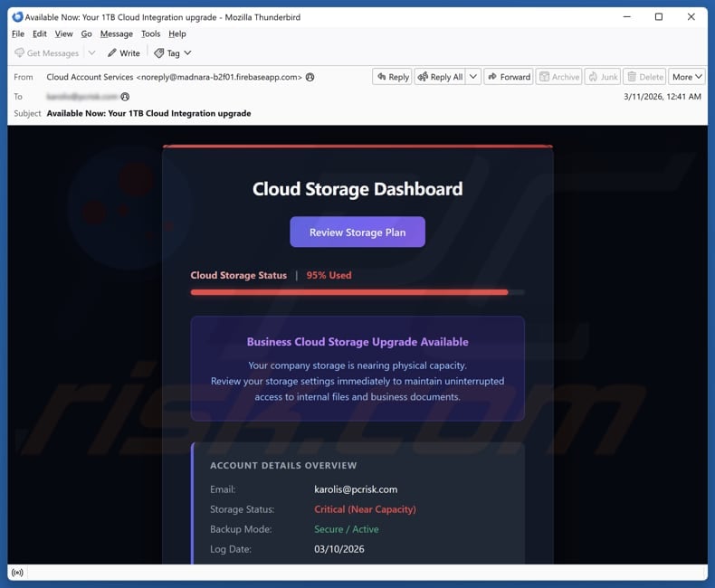715x588 pixels.
Task: Click the email subject line text
Action: (x=148, y=113)
